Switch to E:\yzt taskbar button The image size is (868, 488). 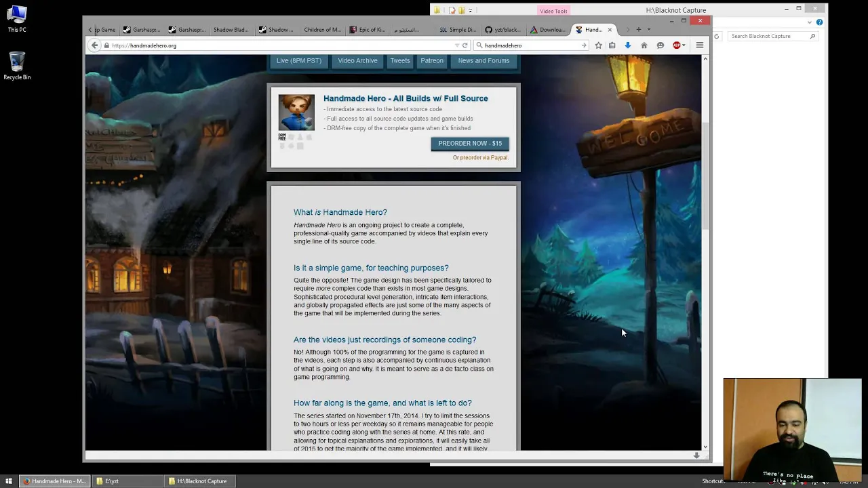127,481
